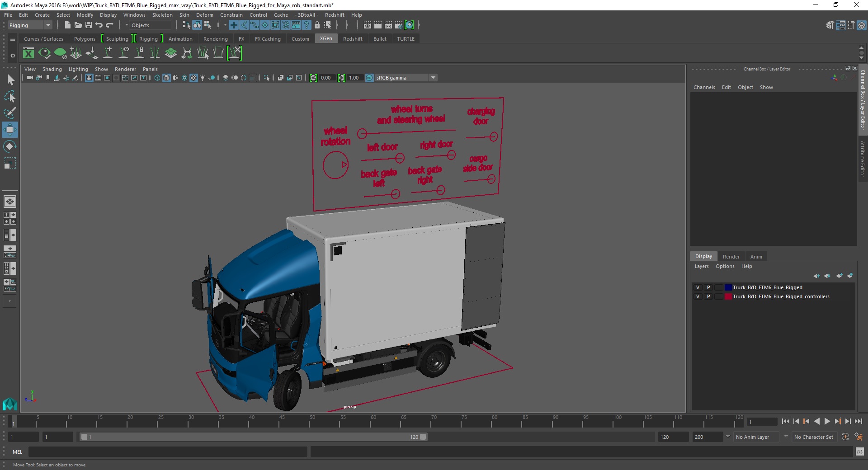Open the No Character Set dropdown
The image size is (868, 470).
tap(814, 437)
